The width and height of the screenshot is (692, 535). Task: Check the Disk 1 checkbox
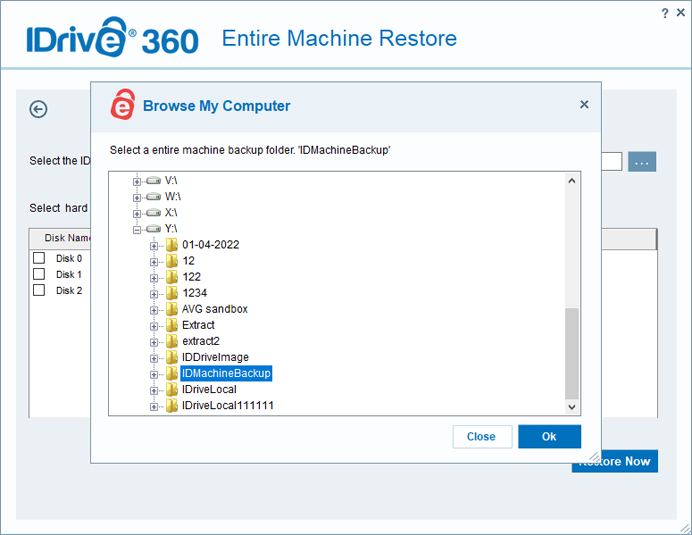tap(39, 274)
